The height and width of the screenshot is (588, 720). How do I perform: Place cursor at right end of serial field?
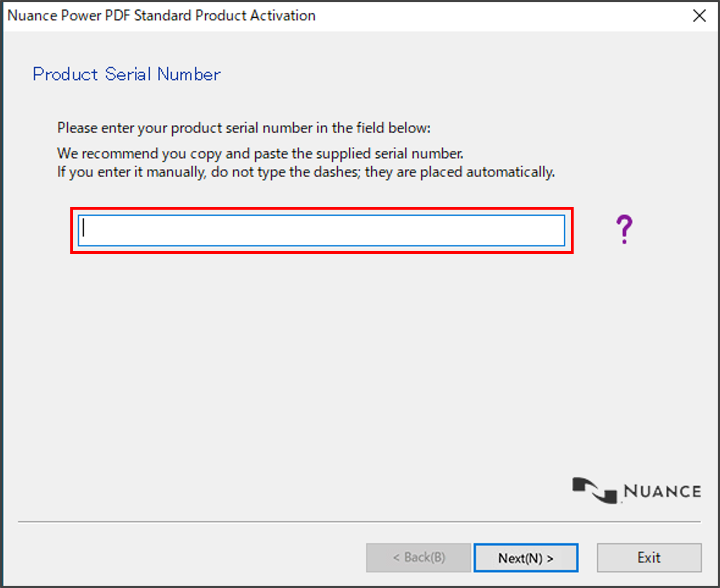pyautogui.click(x=558, y=230)
